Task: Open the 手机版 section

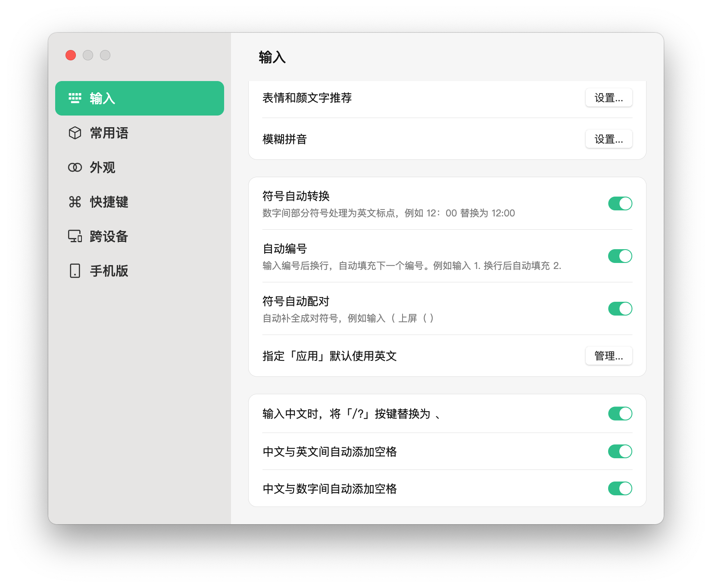Action: click(x=140, y=271)
